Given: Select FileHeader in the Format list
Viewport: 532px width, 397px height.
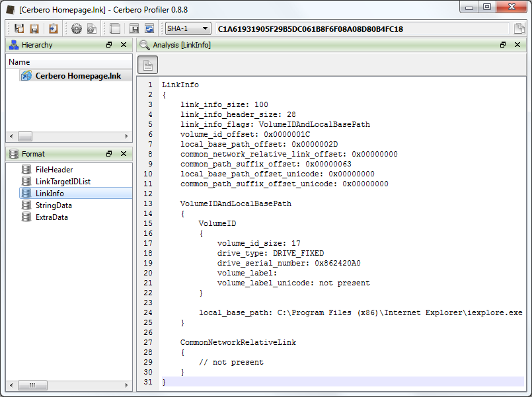Looking at the screenshot, I should point(54,170).
